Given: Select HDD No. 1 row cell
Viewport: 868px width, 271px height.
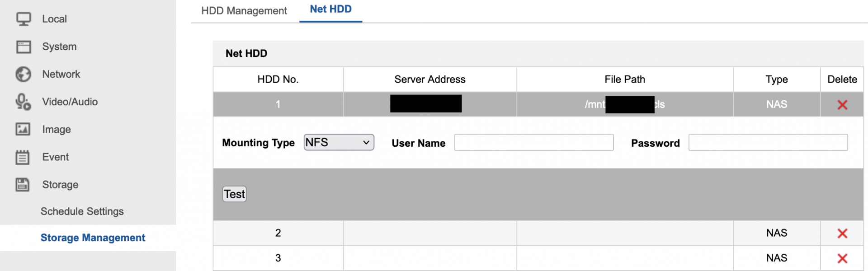Looking at the screenshot, I should pos(278,104).
